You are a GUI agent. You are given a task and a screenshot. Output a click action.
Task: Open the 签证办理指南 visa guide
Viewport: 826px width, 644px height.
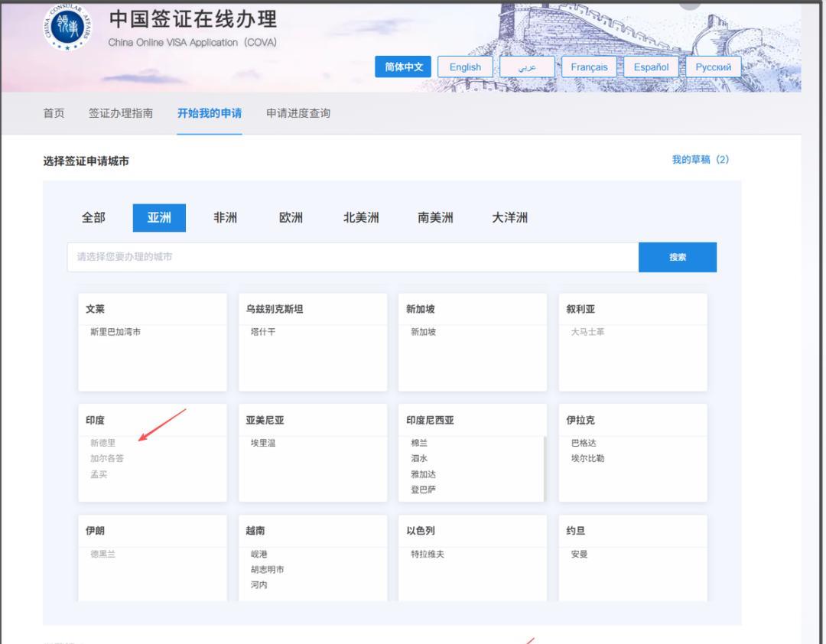(x=121, y=113)
